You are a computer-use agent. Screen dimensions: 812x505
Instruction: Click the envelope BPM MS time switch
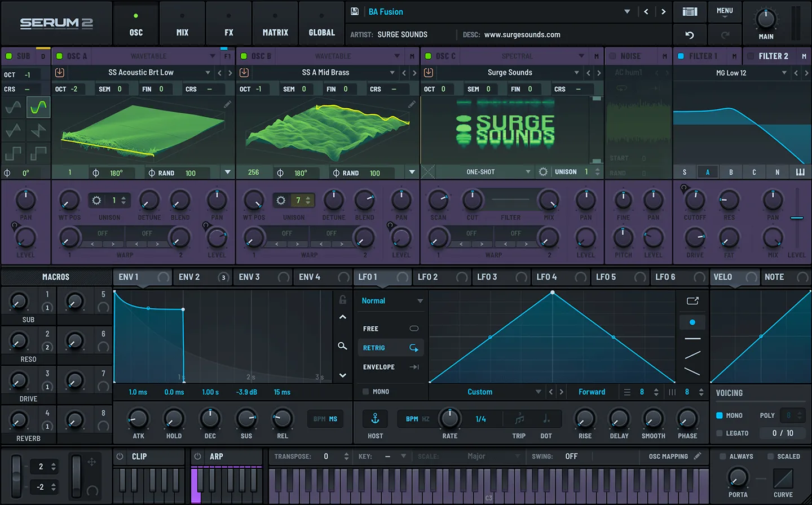pos(325,419)
